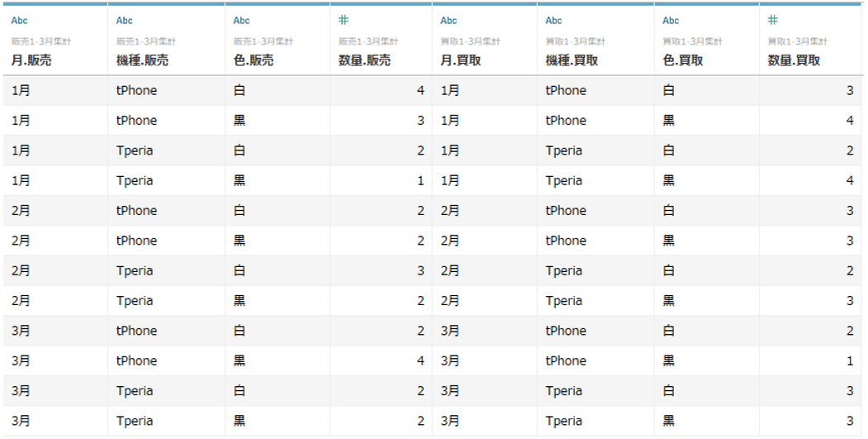Click the Abc type icon above 月.販売
The height and width of the screenshot is (439, 868).
(x=19, y=21)
